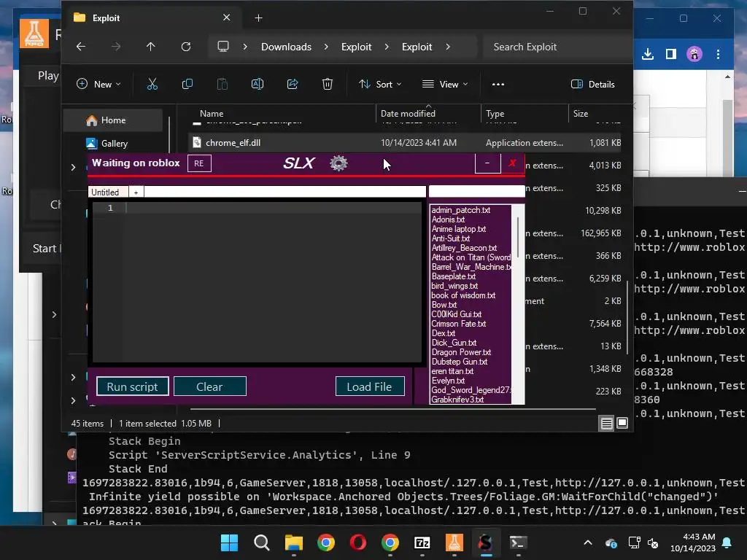Screen dimensions: 747x560
Task: Select bird_wings.txt script
Action: (x=454, y=286)
